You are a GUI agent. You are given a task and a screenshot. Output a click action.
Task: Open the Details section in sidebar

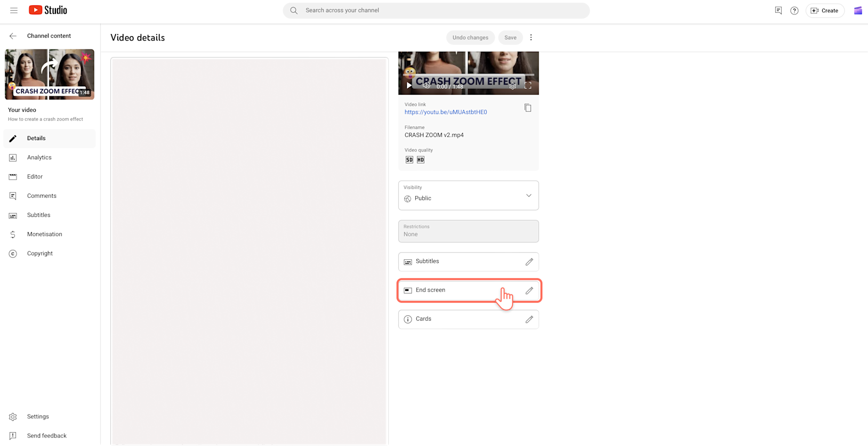[50, 139]
